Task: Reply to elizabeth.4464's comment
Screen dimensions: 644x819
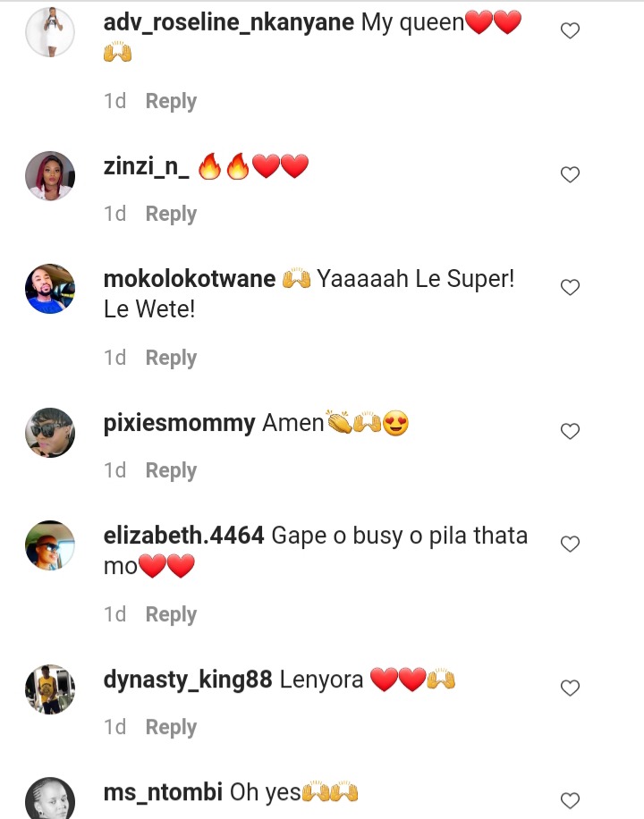Action: [x=171, y=615]
